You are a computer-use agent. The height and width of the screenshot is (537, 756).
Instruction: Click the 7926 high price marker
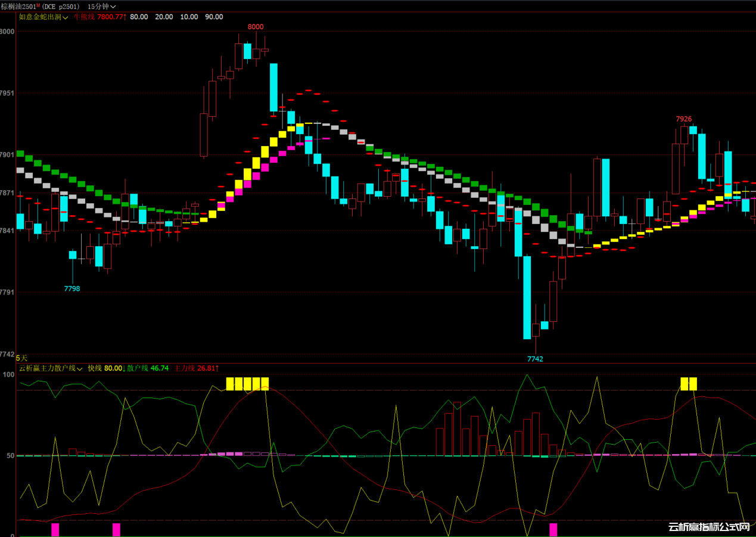684,119
